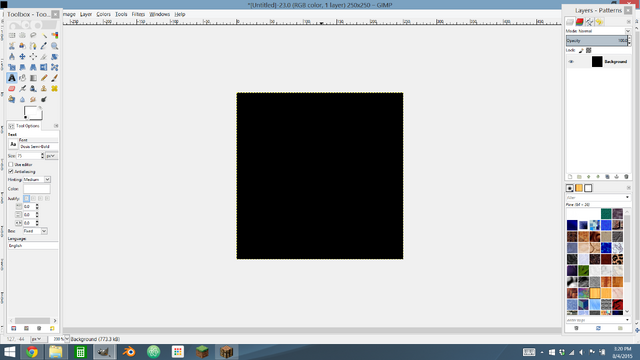Select the Rectangle Select tool

click(x=12, y=35)
